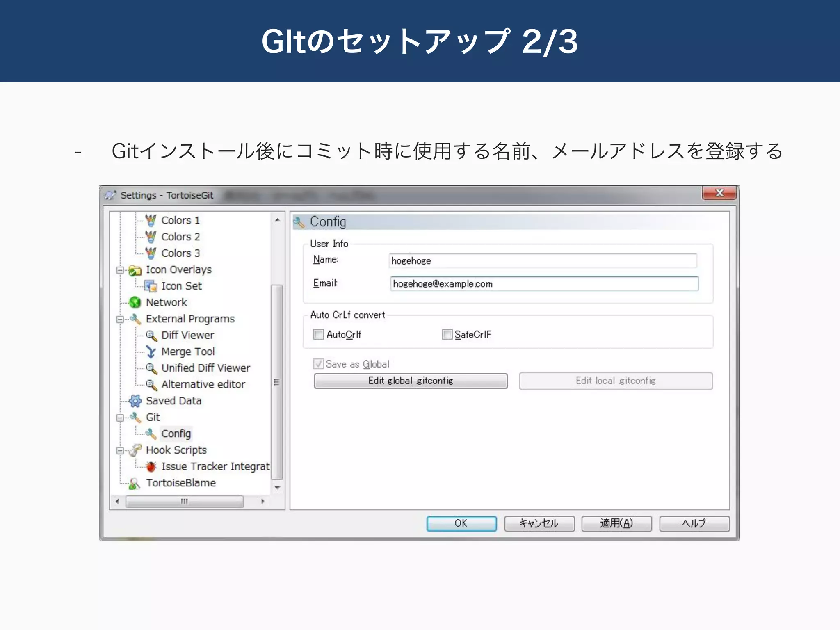
Task: Click the Unified Diff Viewer magnifier icon
Action: 151,368
